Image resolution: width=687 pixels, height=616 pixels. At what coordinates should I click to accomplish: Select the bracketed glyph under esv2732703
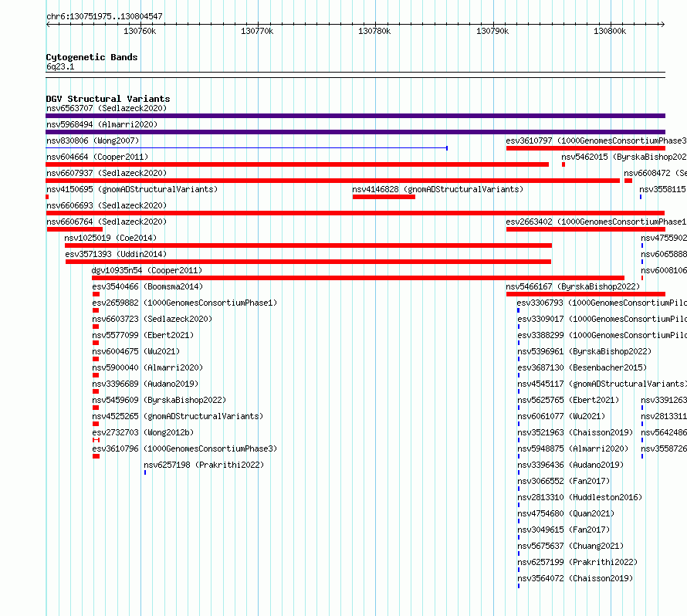coord(96,440)
